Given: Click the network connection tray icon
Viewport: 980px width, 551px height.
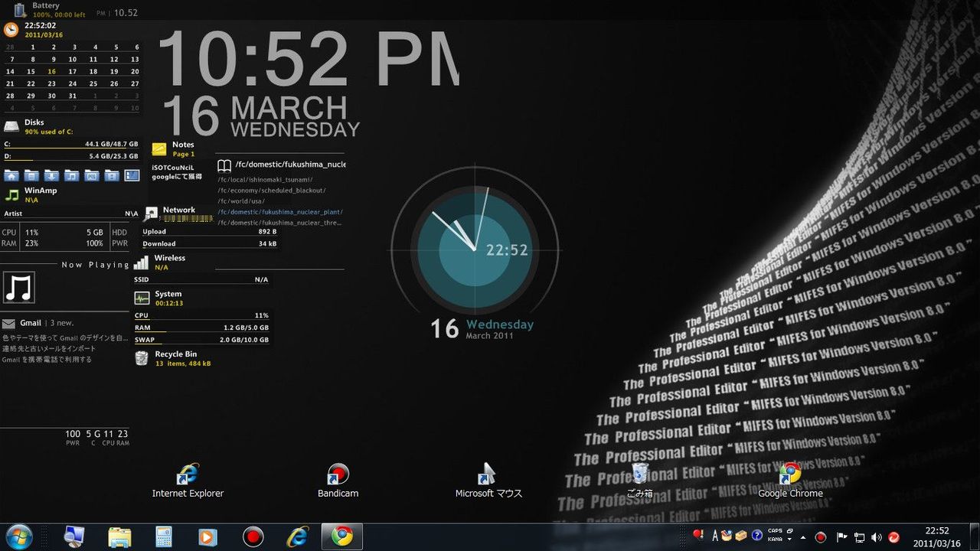Looking at the screenshot, I should (x=859, y=536).
